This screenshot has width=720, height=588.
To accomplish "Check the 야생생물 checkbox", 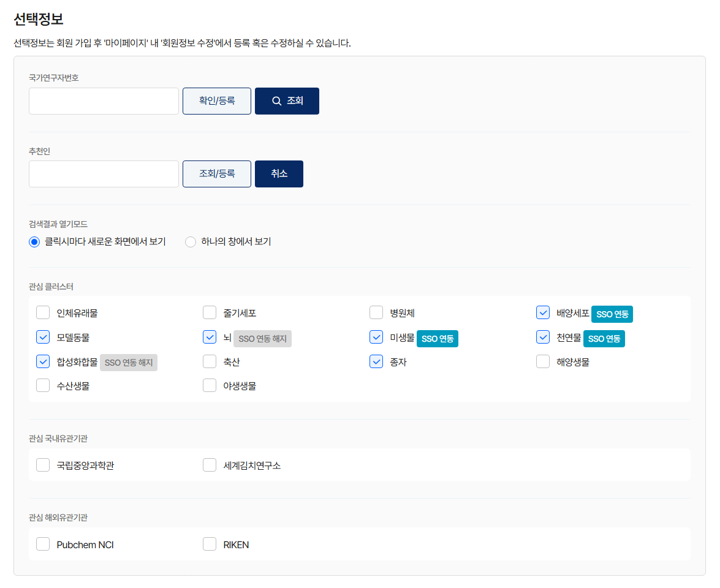I will click(x=210, y=385).
